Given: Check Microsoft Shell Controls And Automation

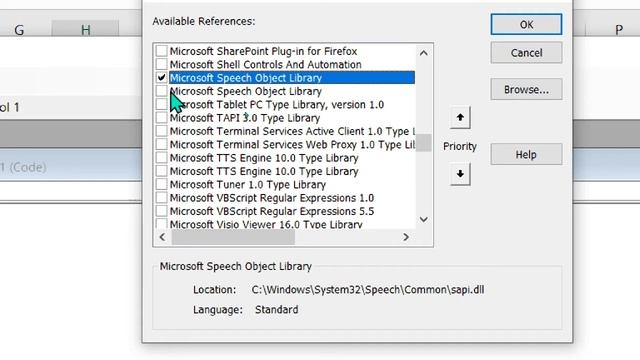Looking at the screenshot, I should (162, 64).
